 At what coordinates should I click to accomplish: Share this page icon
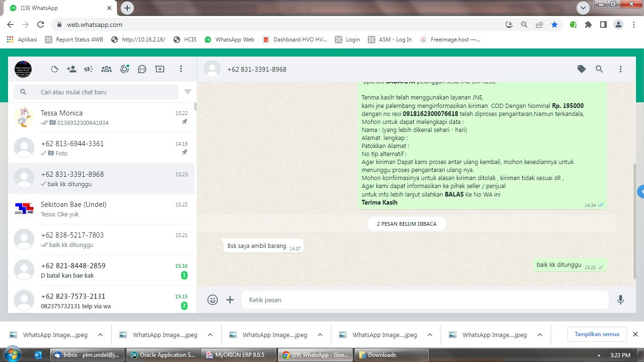539,25
